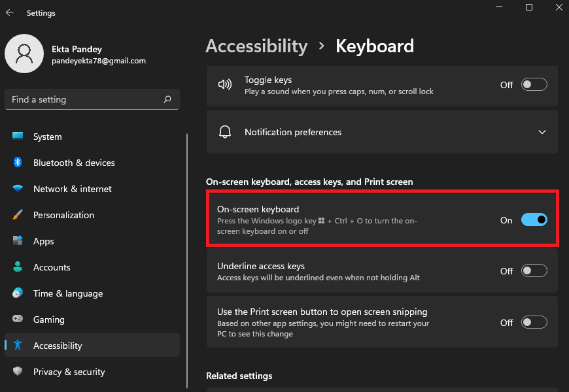
Task: Click the search magnifier icon
Action: click(167, 99)
